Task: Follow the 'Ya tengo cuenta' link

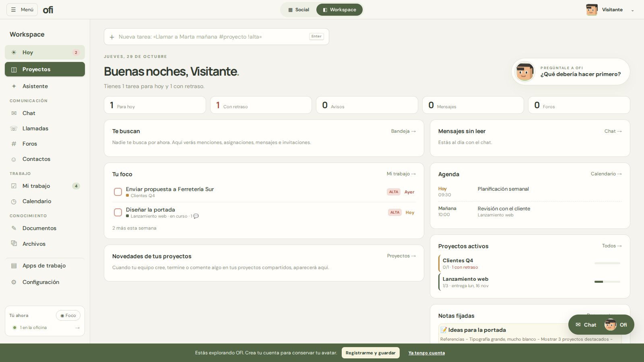Action: tap(427, 353)
